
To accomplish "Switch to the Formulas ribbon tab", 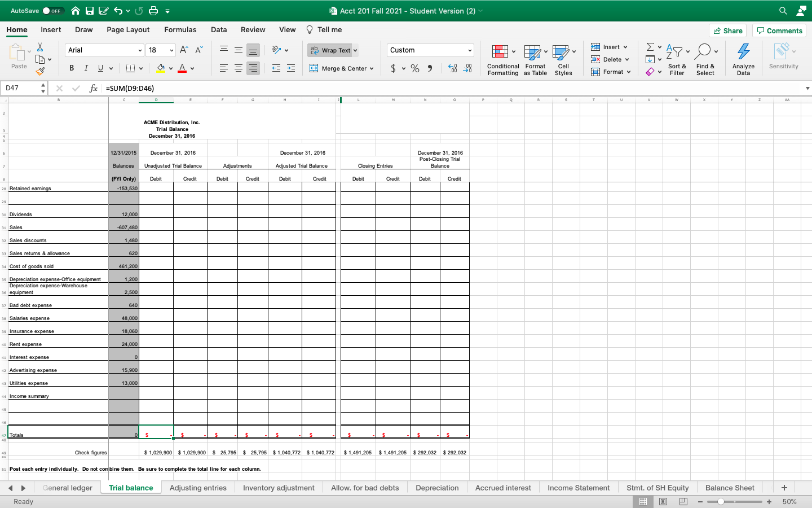I will (180, 29).
